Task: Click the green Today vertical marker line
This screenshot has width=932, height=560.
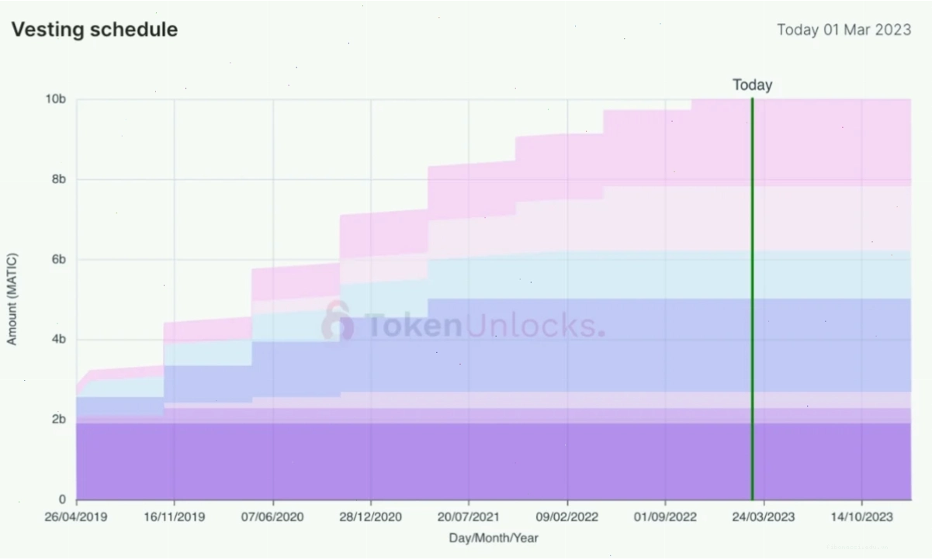Action: pyautogui.click(x=752, y=299)
